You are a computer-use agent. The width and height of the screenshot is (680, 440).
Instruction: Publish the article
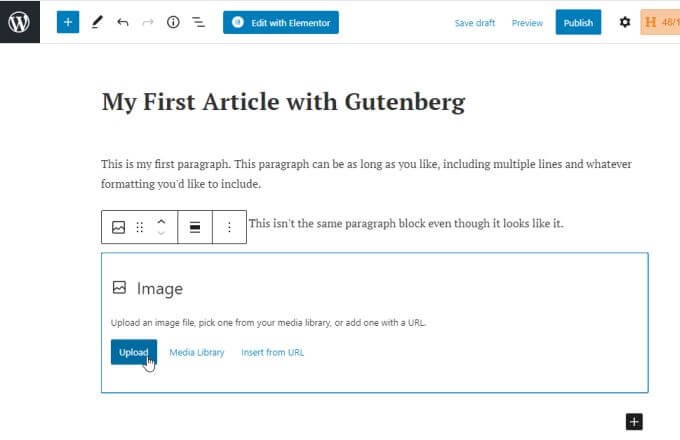pyautogui.click(x=578, y=23)
